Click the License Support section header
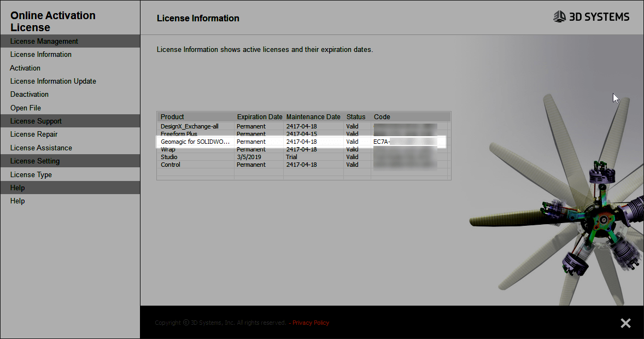The width and height of the screenshot is (644, 339). [x=70, y=121]
